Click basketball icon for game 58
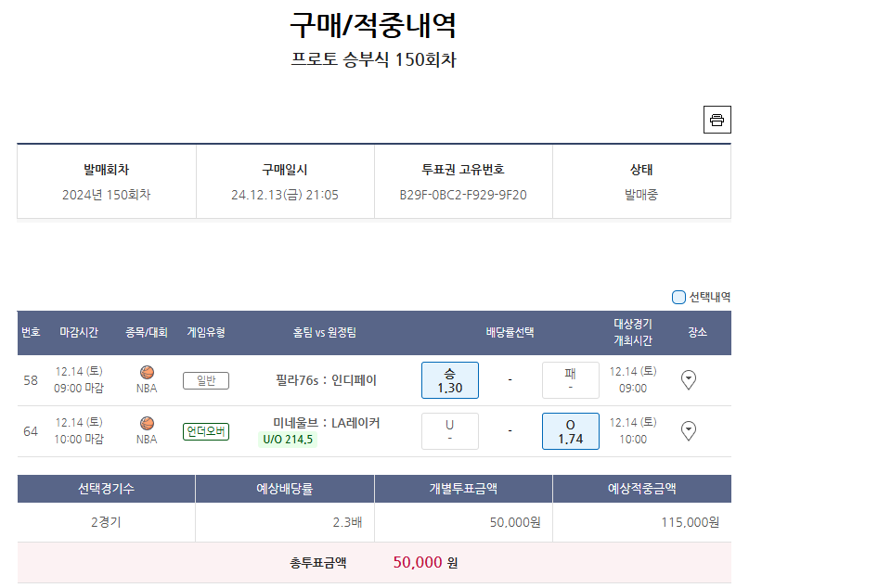The height and width of the screenshot is (588, 891). coord(147,372)
